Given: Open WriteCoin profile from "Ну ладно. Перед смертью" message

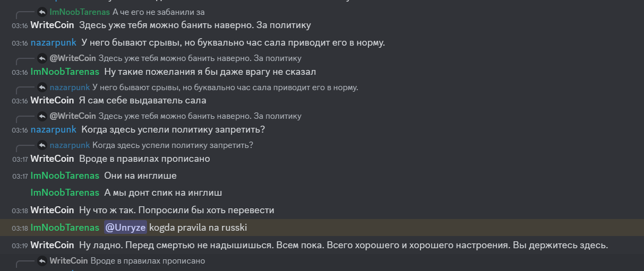Looking at the screenshot, I should (x=52, y=245).
